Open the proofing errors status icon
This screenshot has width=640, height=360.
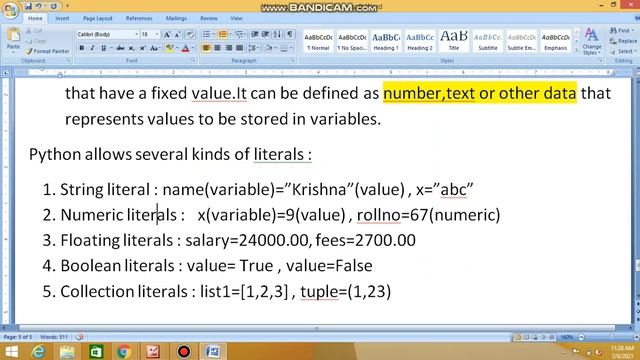[80, 337]
